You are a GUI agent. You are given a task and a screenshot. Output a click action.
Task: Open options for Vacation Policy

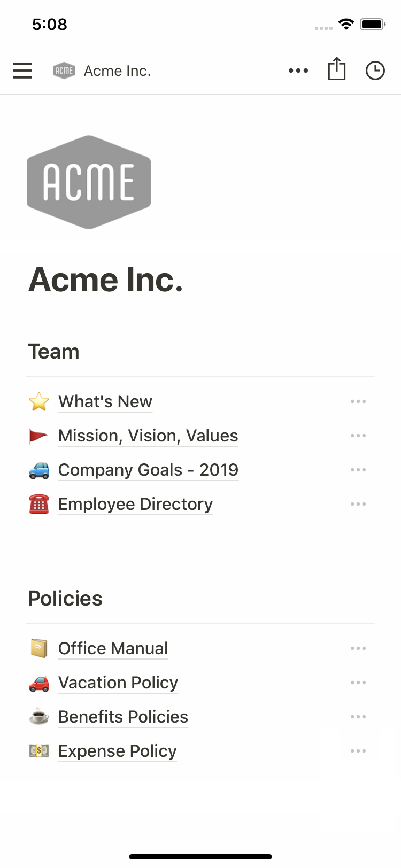(358, 683)
